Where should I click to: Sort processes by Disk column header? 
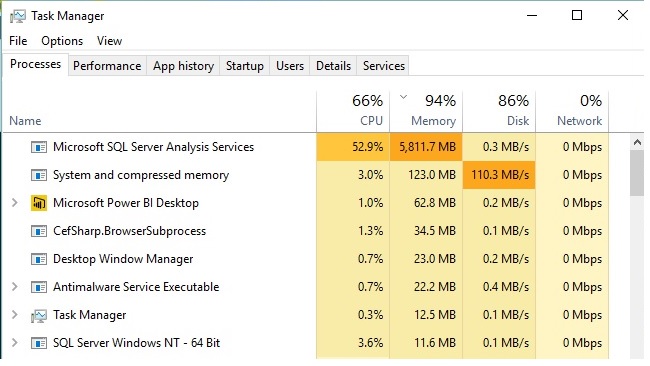[499, 112]
